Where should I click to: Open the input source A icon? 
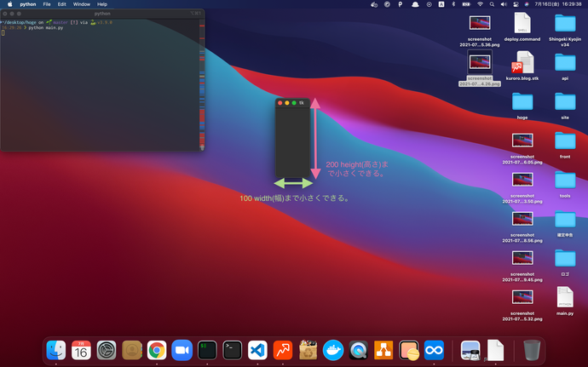pyautogui.click(x=441, y=4)
